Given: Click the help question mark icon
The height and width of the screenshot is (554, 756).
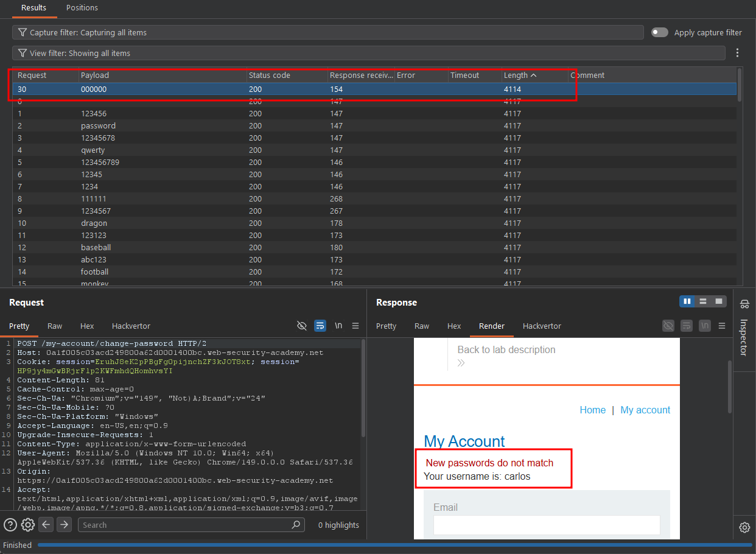Looking at the screenshot, I should pos(10,525).
